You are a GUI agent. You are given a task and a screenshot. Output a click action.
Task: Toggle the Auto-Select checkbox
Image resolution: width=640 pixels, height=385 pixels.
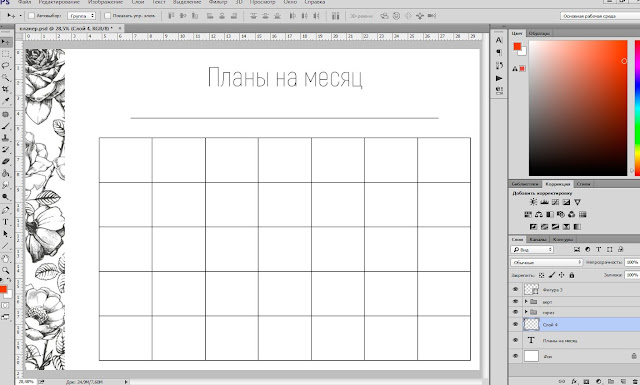[31, 16]
